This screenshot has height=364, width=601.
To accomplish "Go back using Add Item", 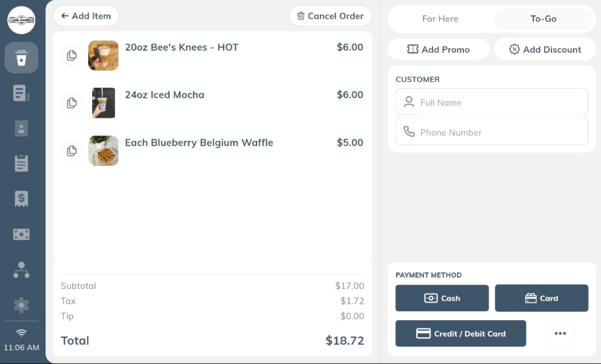I will click(86, 16).
